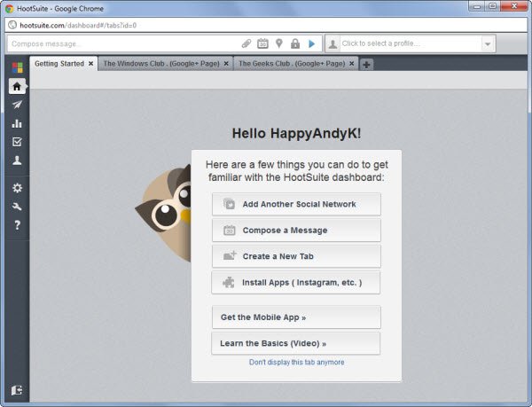Switch to the Getting Started tab

click(64, 64)
